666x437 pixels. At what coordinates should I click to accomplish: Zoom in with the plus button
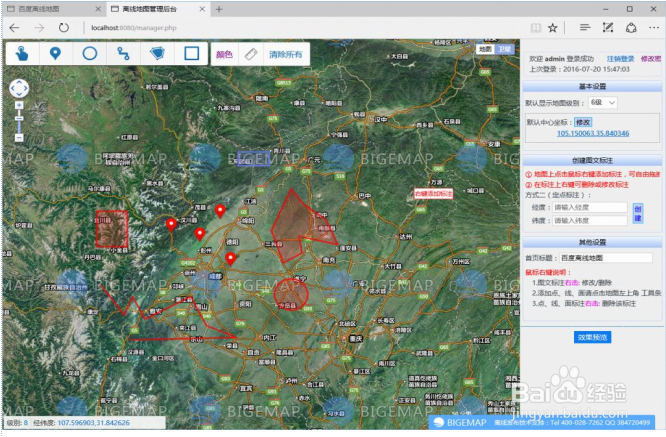pos(19,105)
